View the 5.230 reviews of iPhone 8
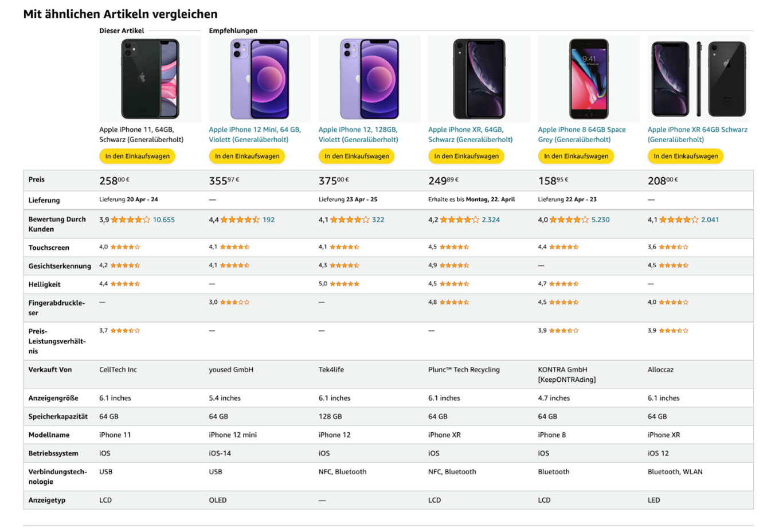The width and height of the screenshot is (771, 532). 601,220
